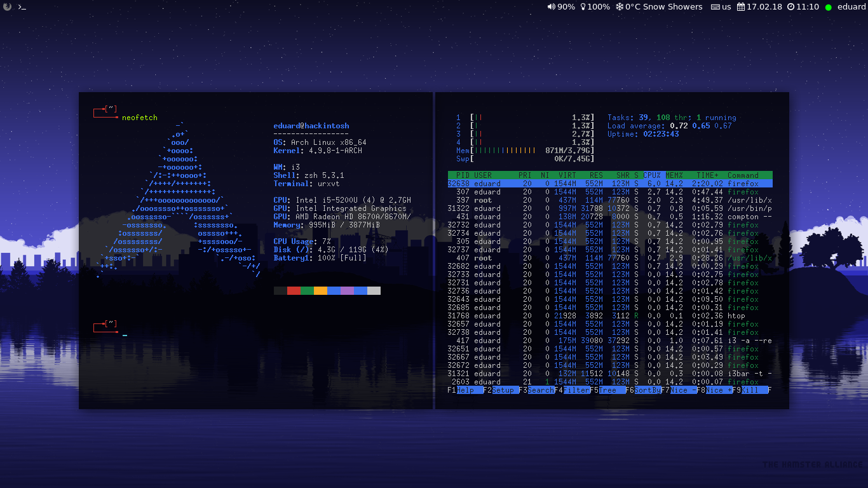The width and height of the screenshot is (868, 488).
Task: Click the Swp meter showing 0K/7.45G
Action: [525, 159]
